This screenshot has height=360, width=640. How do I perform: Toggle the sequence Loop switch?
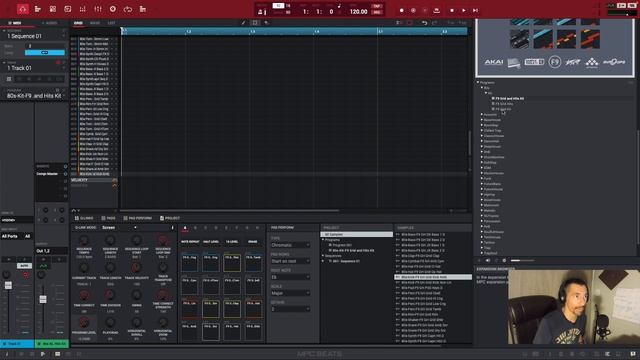tap(44, 53)
